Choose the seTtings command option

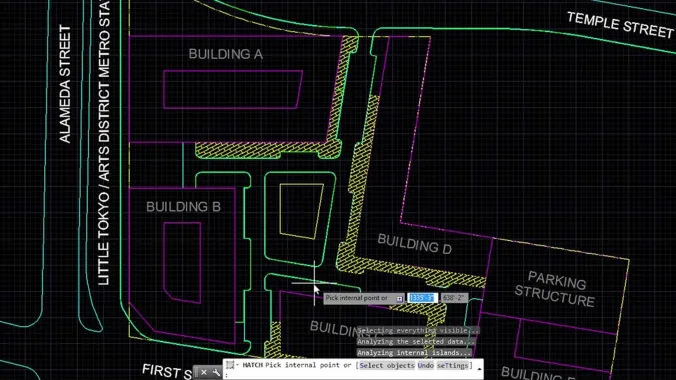point(452,365)
